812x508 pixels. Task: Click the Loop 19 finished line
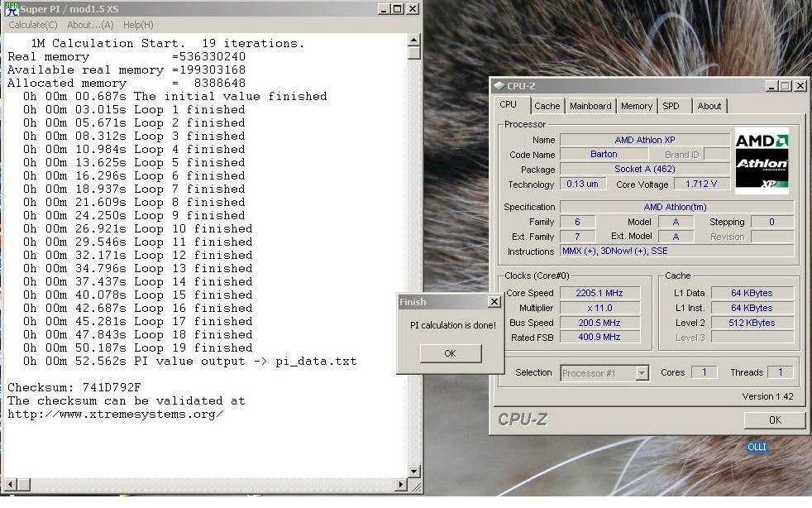point(138,347)
